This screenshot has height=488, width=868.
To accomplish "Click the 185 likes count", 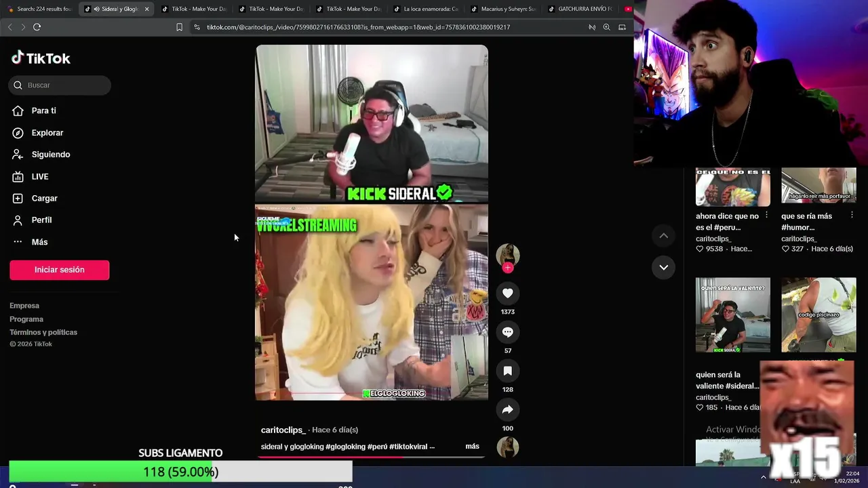I will point(707,407).
